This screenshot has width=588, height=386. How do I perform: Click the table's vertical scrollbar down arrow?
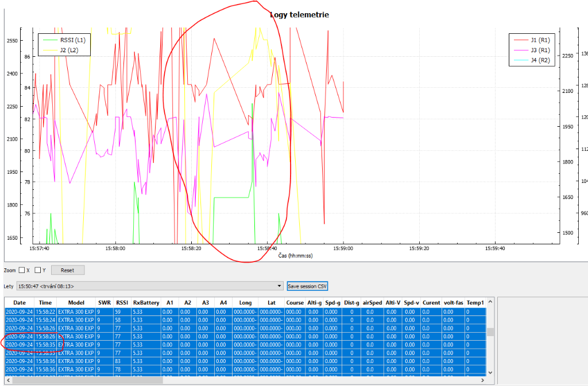490,372
